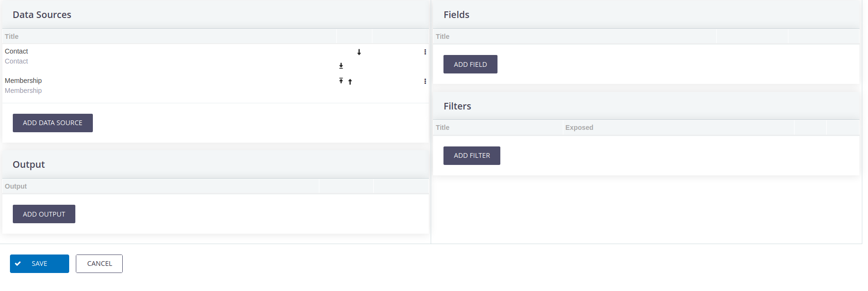Click the Title column header in Filters
This screenshot has width=868, height=291.
(443, 127)
